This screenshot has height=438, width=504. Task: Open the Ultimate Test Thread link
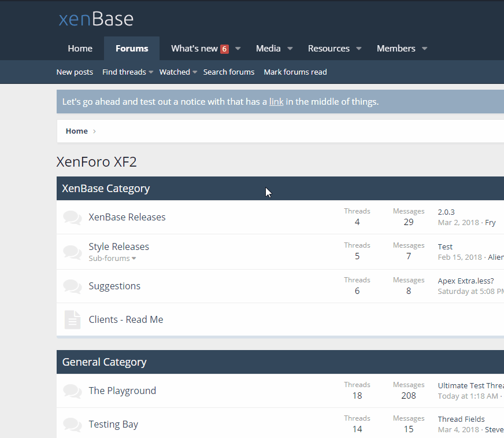(471, 386)
